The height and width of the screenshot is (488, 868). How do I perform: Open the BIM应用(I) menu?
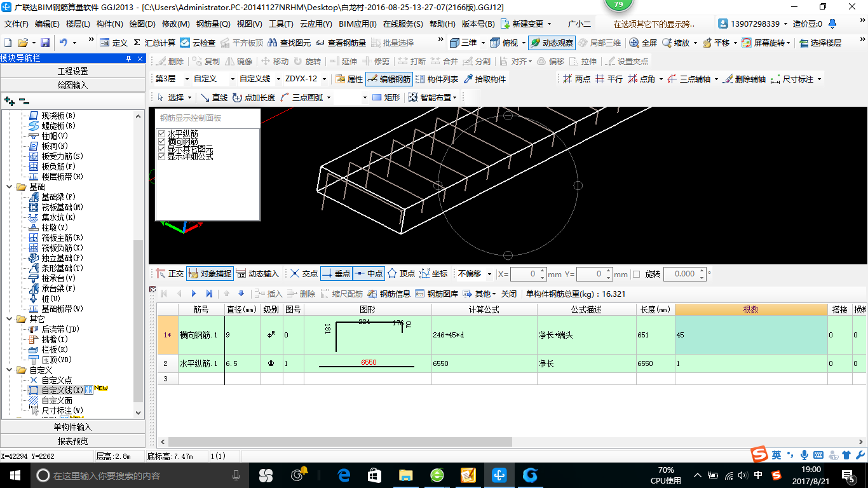(357, 24)
